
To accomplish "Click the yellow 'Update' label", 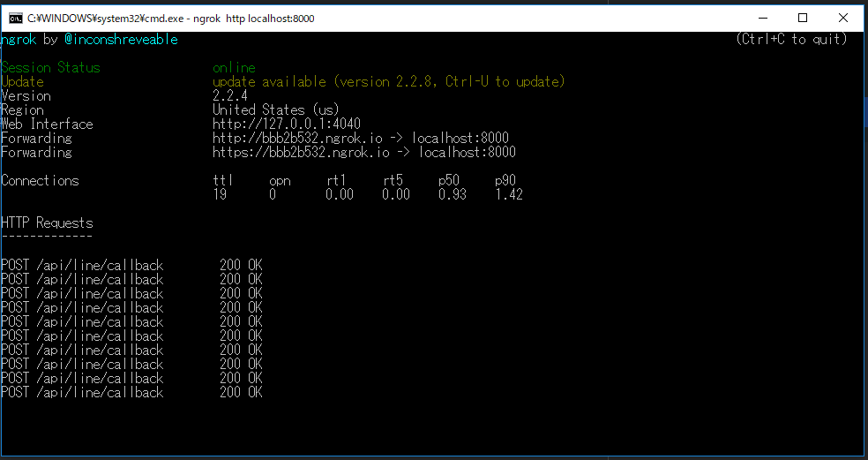I will coord(22,82).
